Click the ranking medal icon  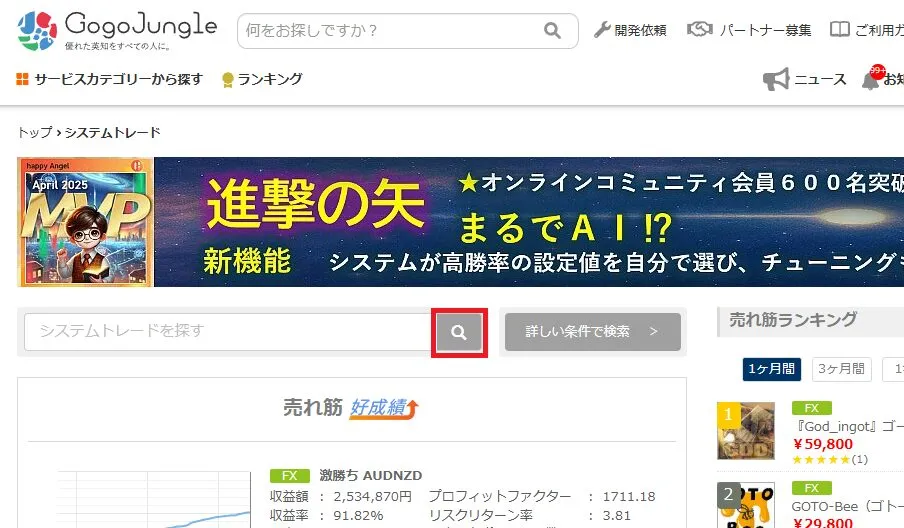coord(228,80)
